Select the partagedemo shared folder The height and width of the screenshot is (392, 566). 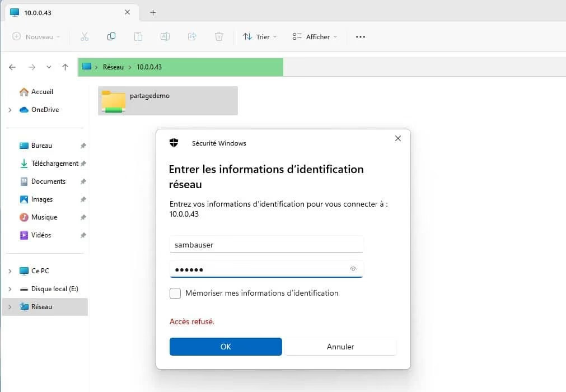pyautogui.click(x=167, y=100)
